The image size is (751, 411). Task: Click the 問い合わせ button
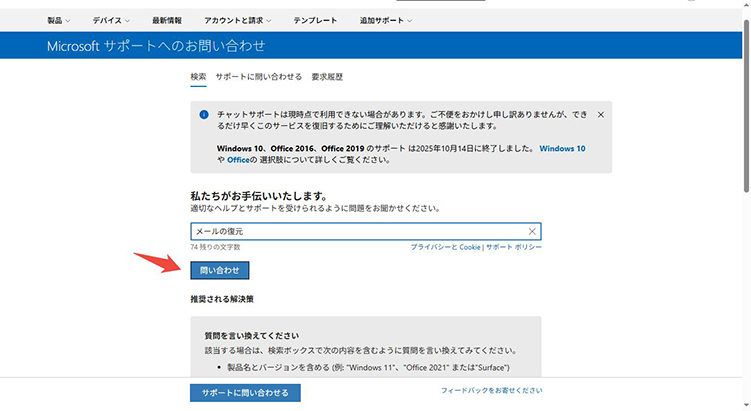coord(220,270)
